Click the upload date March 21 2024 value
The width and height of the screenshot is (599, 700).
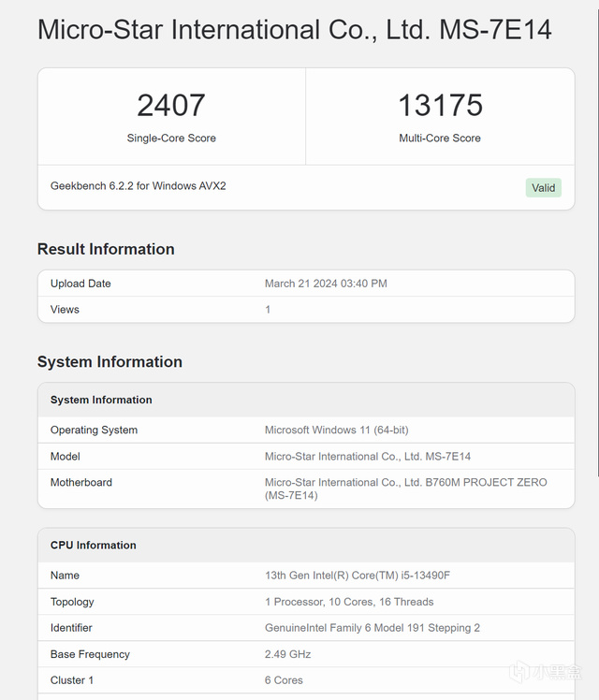[x=326, y=284]
